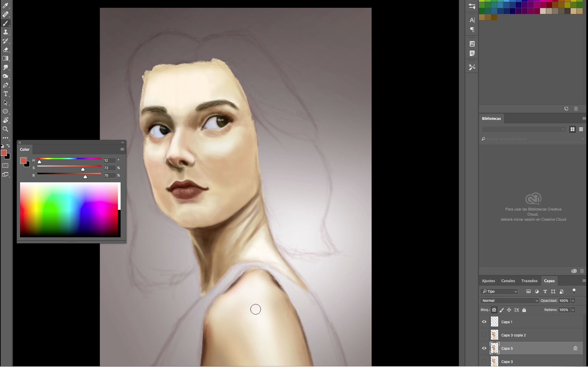Change the screen mode
The height and width of the screenshot is (367, 588).
(x=5, y=175)
